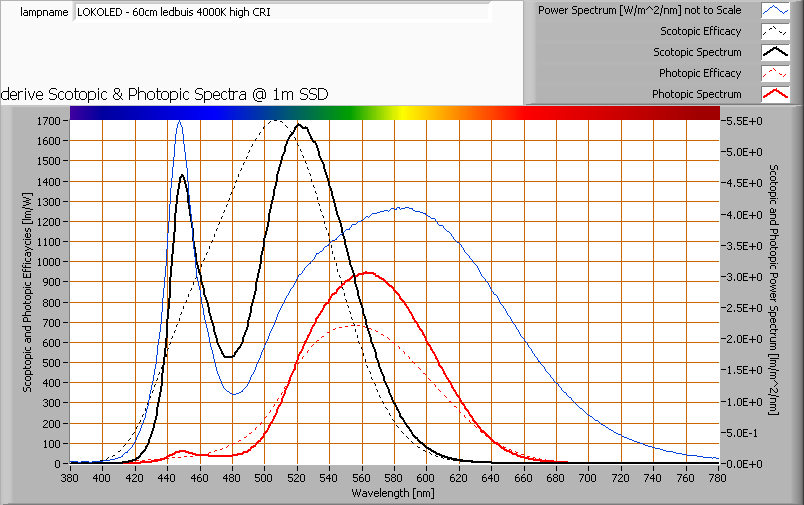804x505 pixels.
Task: Click the Scotopic and Photopic Power Spectrum right-axis label
Action: 774,290
